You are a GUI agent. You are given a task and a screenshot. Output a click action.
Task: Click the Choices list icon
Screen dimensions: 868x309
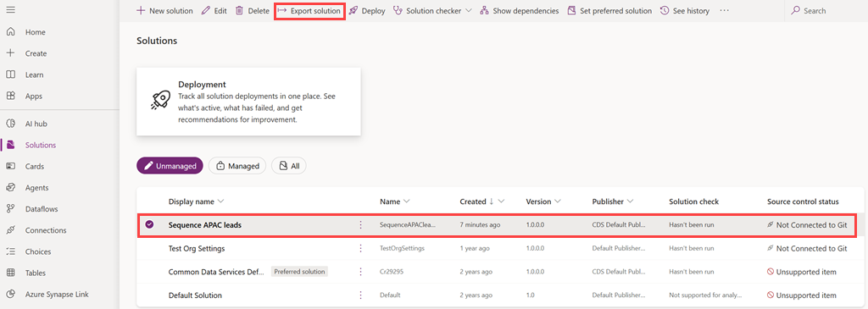(x=10, y=251)
